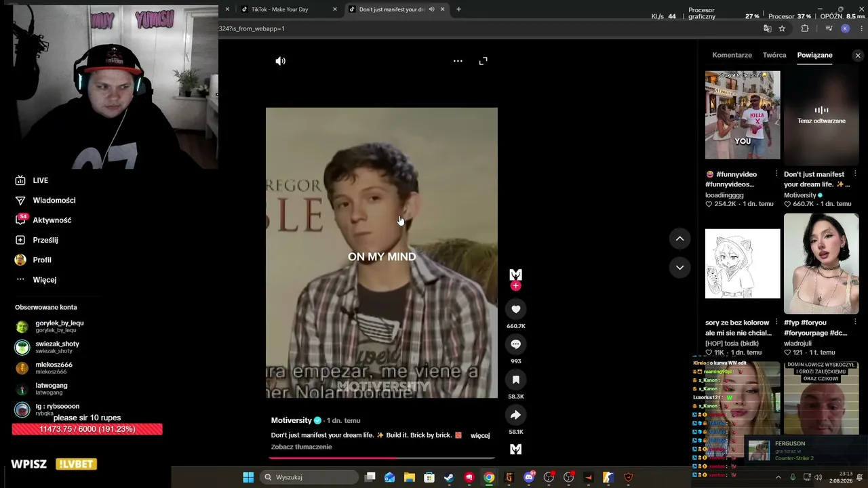Close the related videos side panel
Viewport: 868px width, 488px height.
coord(858,56)
